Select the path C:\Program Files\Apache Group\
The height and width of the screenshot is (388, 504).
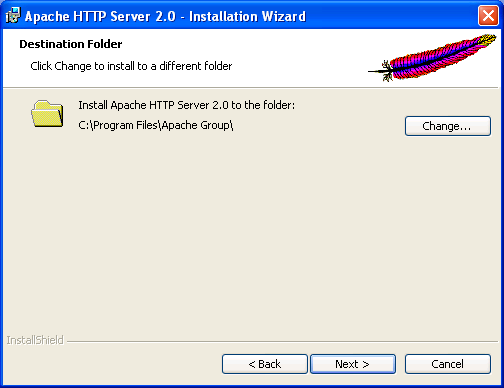[156, 125]
